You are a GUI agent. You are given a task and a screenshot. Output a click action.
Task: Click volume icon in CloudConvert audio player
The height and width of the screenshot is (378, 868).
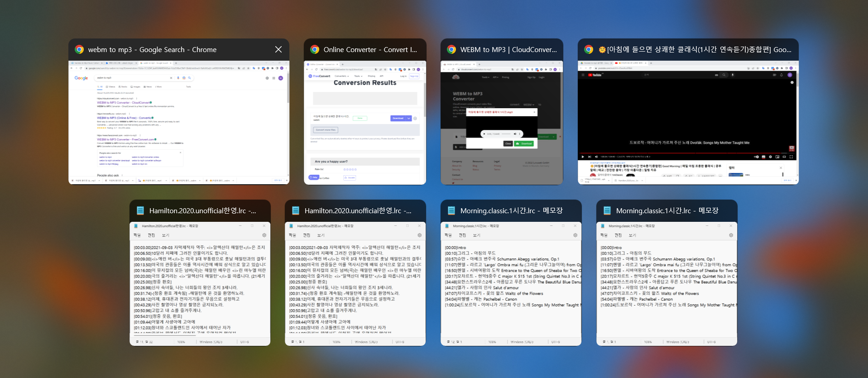pyautogui.click(x=515, y=134)
